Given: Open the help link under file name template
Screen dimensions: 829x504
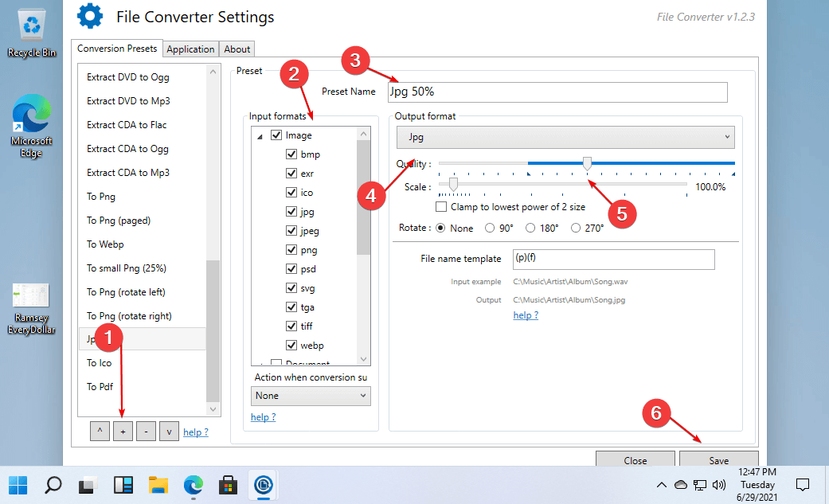Looking at the screenshot, I should [x=526, y=315].
